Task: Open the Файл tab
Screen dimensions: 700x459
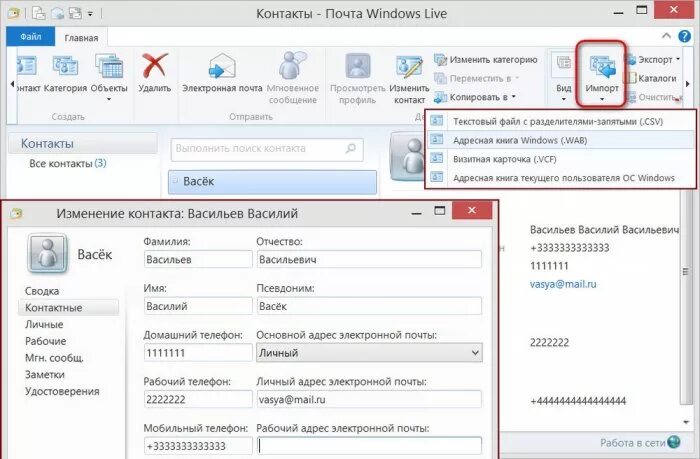Action: pos(30,37)
